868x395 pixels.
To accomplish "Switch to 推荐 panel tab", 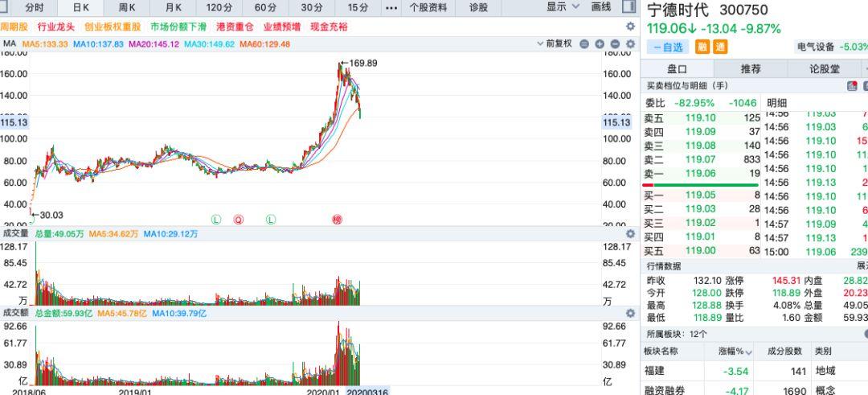I will (751, 68).
